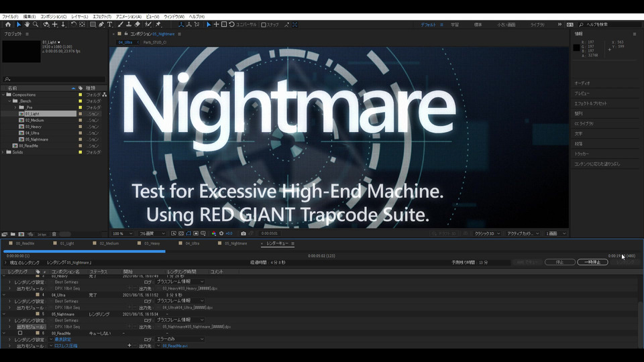
Task: Open the エフェクト(T) menu
Action: pyautogui.click(x=102, y=17)
